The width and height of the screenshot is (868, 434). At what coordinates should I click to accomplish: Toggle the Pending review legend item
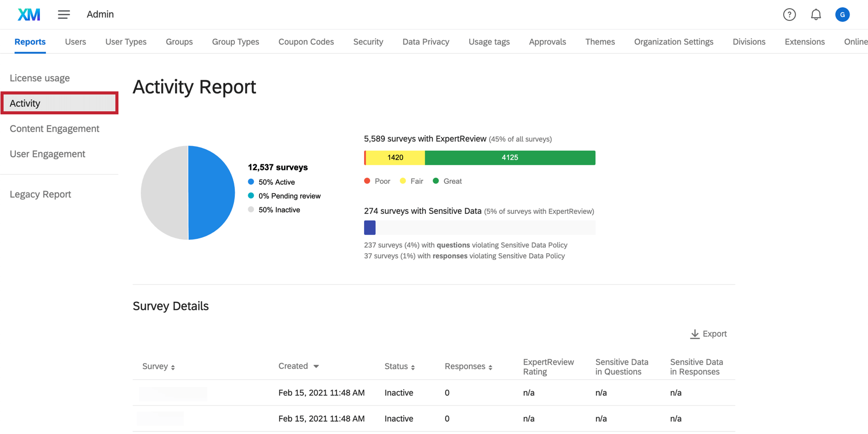pos(284,196)
